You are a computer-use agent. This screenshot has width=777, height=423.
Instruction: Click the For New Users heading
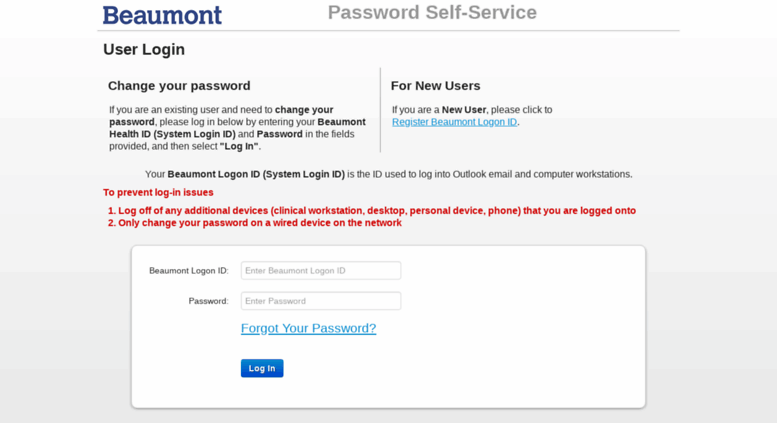click(x=436, y=86)
